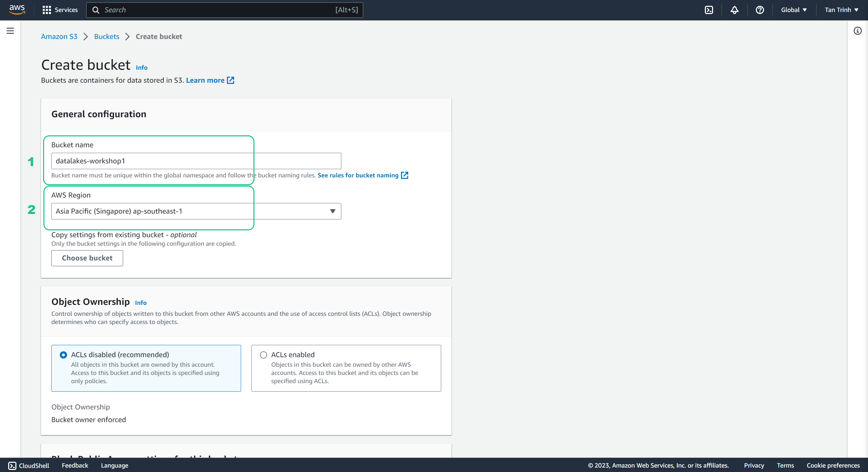Focus the top Search box

click(224, 10)
